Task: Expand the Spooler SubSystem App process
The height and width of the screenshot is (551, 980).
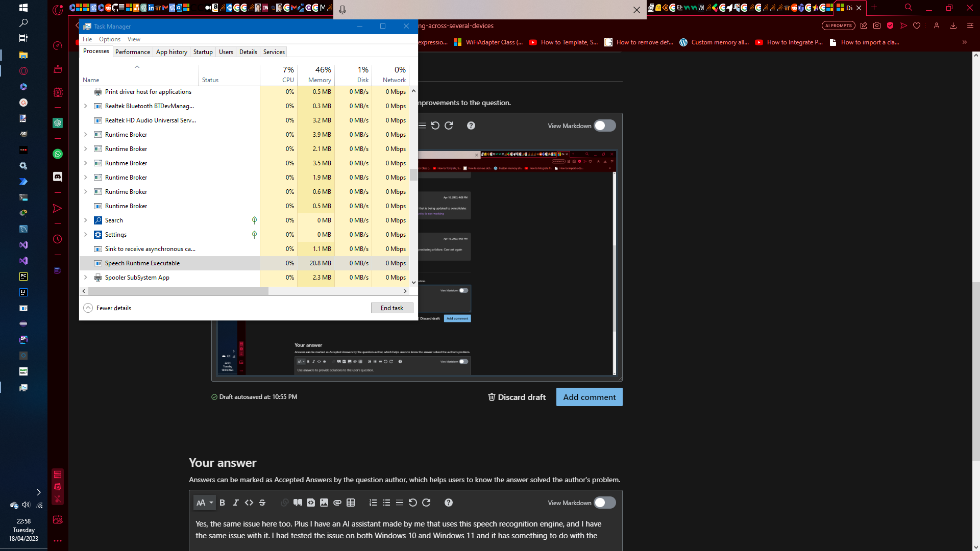Action: click(x=85, y=278)
